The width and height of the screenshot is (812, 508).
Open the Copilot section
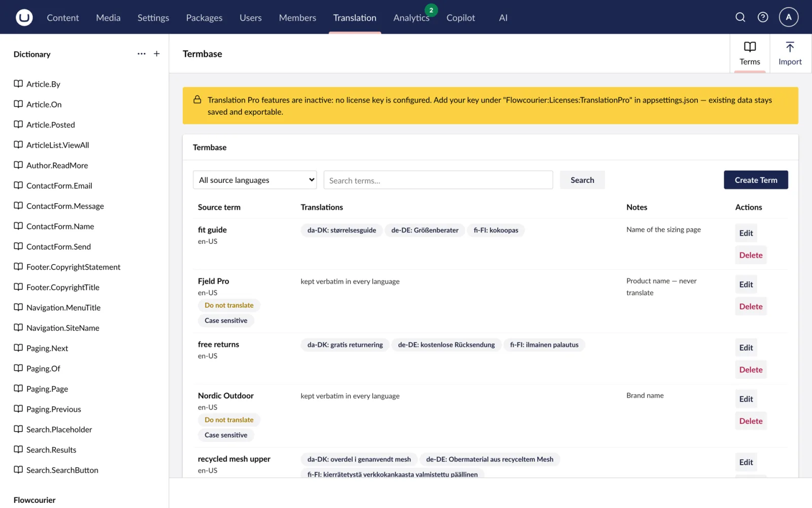point(461,18)
